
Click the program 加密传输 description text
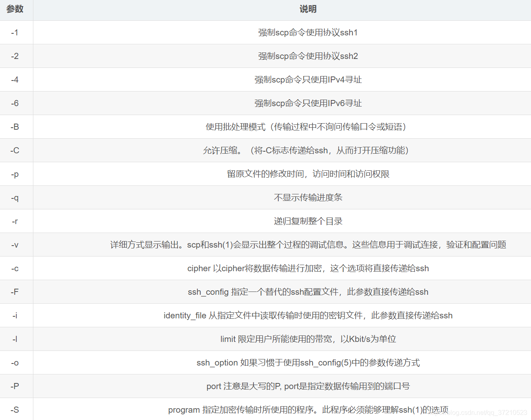(x=308, y=410)
